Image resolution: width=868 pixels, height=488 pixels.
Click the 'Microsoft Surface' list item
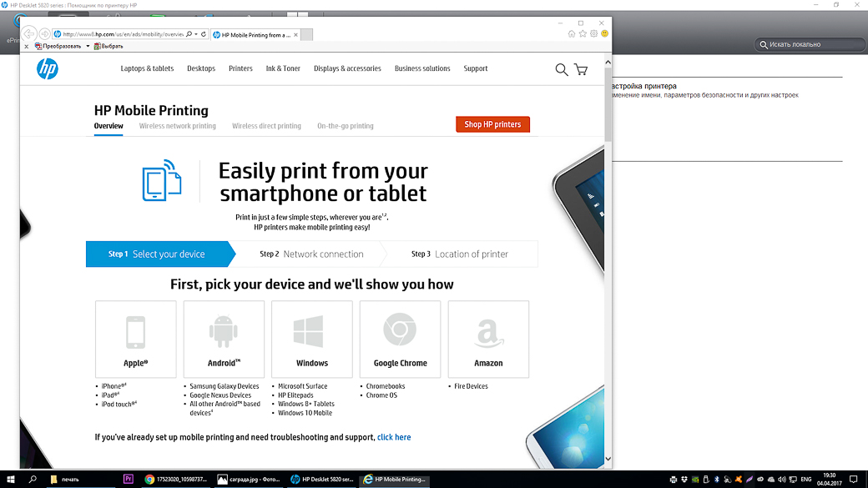302,386
